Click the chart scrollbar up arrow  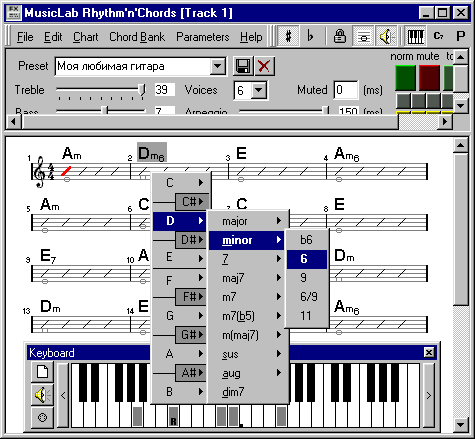click(x=461, y=145)
